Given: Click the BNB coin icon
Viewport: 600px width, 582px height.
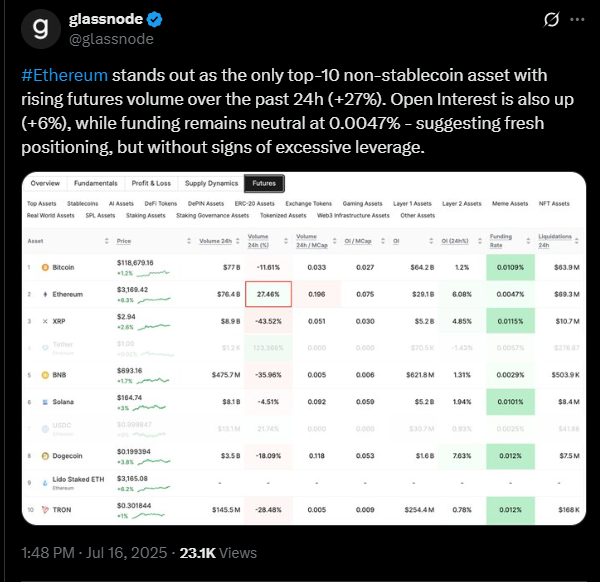Looking at the screenshot, I should coord(45,375).
